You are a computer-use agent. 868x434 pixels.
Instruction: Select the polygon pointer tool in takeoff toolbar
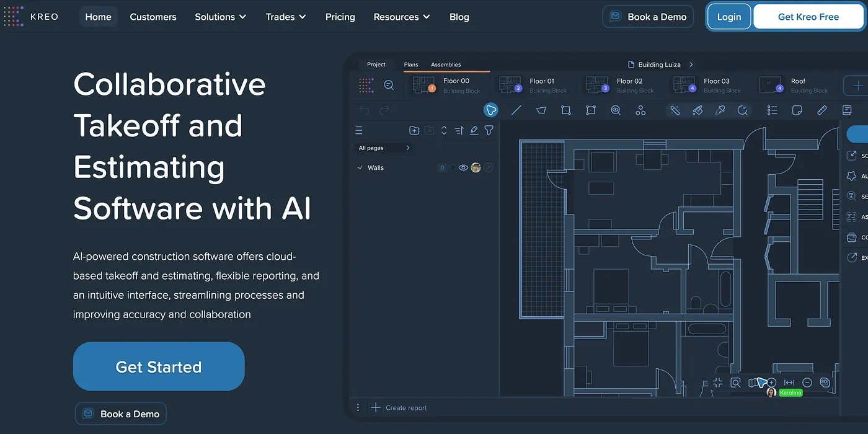pos(491,110)
